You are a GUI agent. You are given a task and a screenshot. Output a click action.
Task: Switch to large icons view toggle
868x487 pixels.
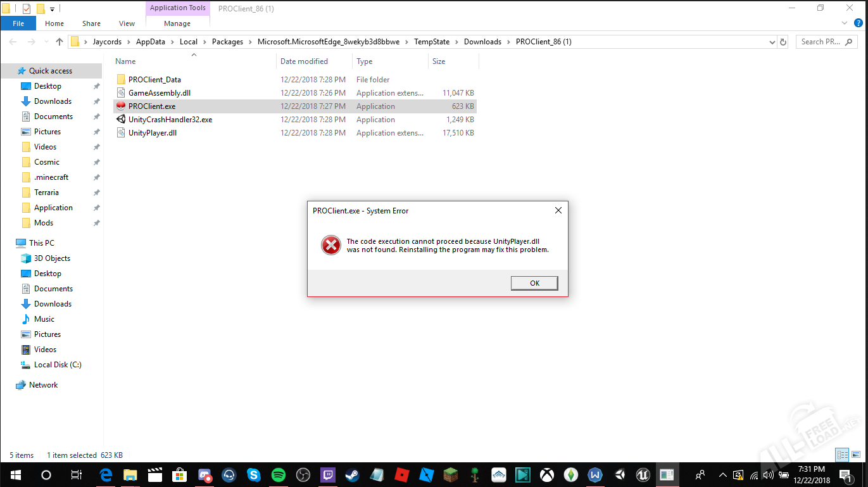tap(856, 455)
